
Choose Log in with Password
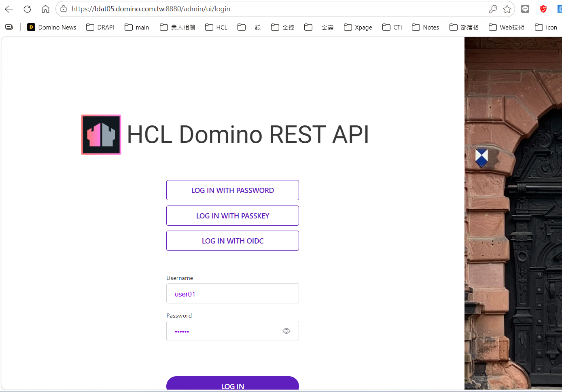pyautogui.click(x=233, y=190)
